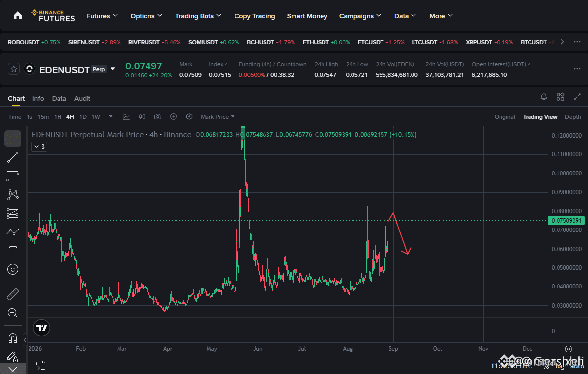Open the emoji sticker tool
588x374 pixels.
(x=13, y=269)
